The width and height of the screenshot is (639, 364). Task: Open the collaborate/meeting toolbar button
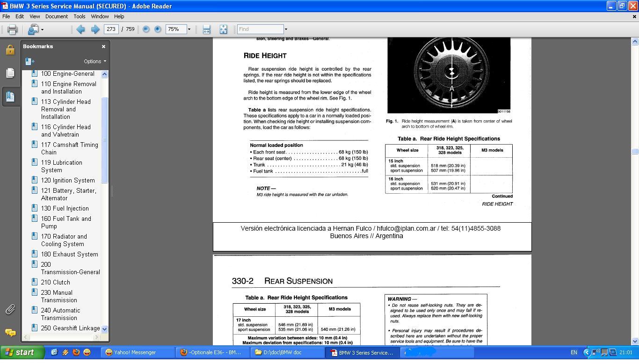pyautogui.click(x=33, y=29)
